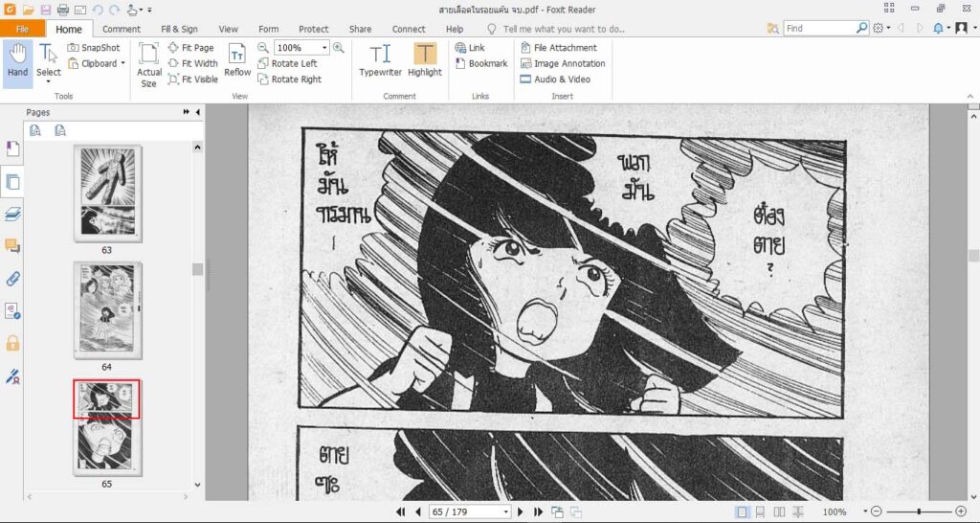
Task: Click the Find search field
Action: (819, 28)
